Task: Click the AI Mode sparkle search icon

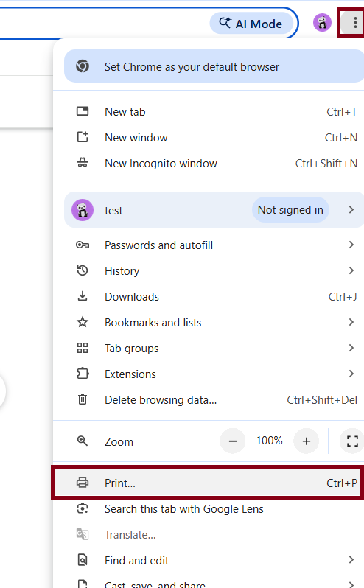Action: click(x=225, y=23)
